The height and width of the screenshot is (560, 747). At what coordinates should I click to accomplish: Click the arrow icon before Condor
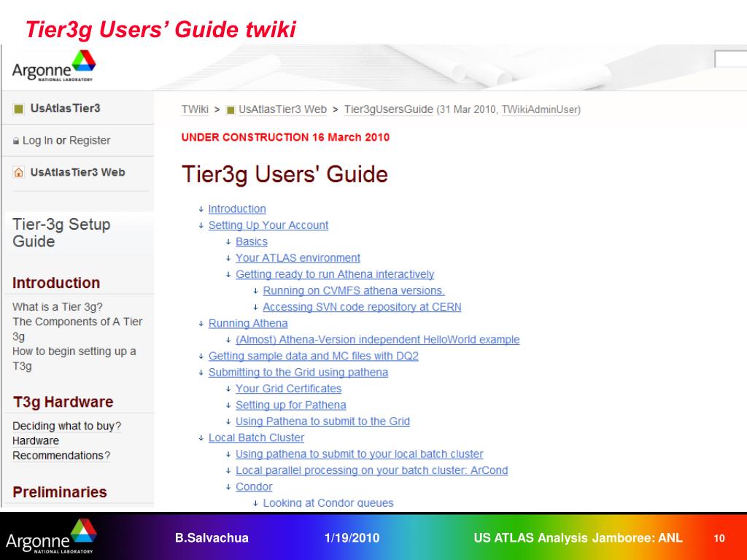point(228,487)
